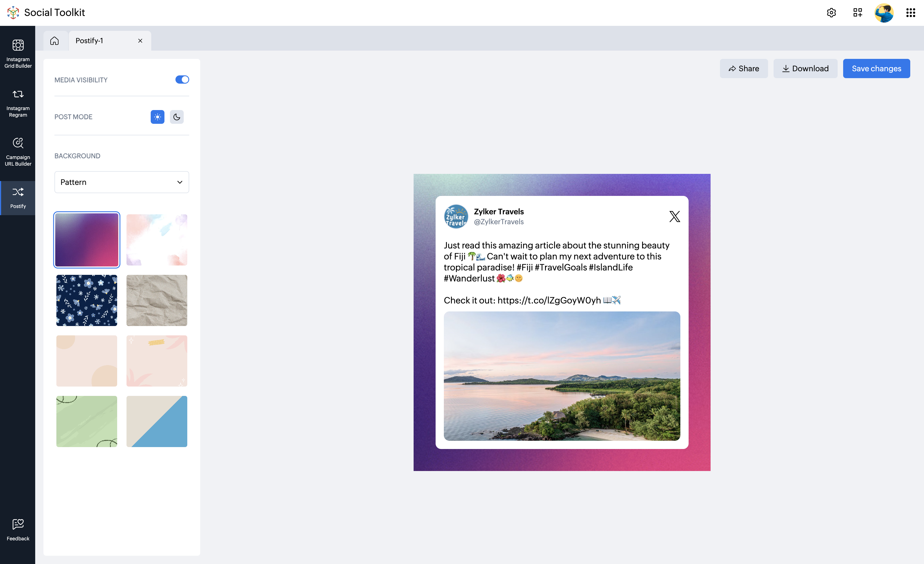Go to the home tab

click(x=55, y=40)
